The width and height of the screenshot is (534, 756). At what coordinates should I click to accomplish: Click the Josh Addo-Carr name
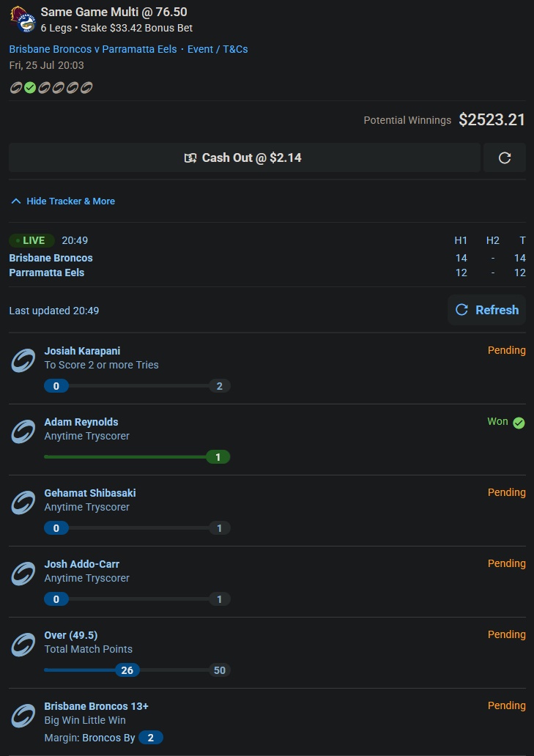(x=82, y=564)
